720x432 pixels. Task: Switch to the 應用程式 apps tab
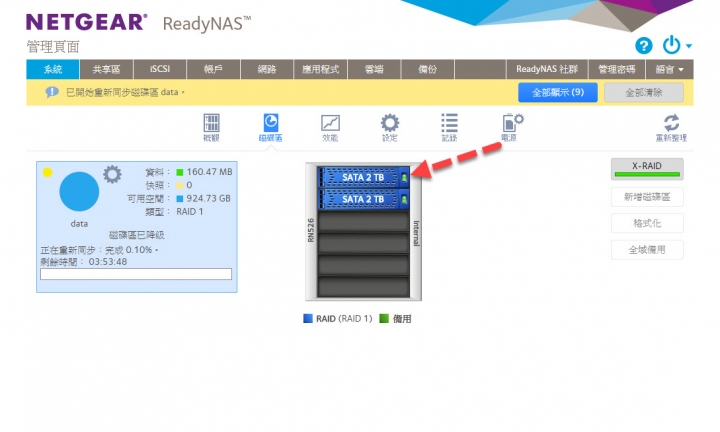point(321,69)
